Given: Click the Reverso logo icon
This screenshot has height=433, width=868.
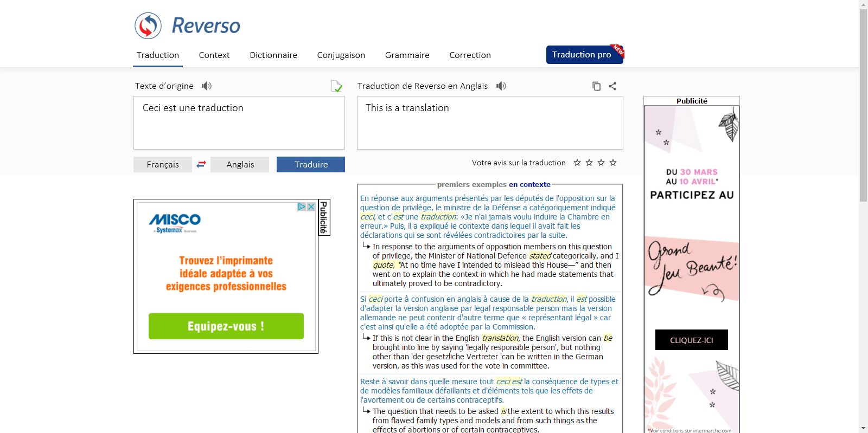Looking at the screenshot, I should point(148,25).
